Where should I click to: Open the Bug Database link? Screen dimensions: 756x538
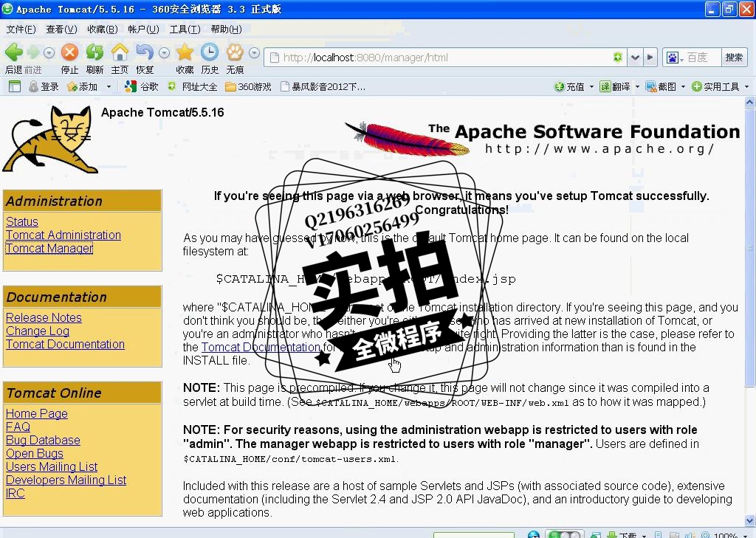coord(43,440)
